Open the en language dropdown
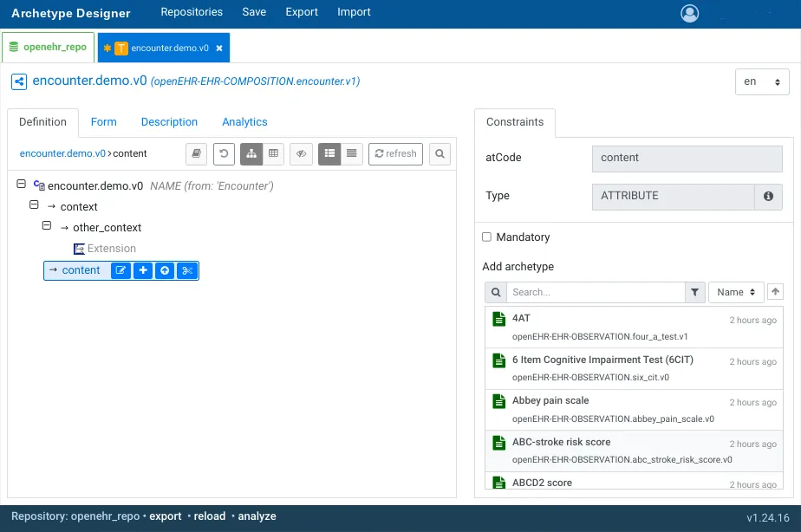Image resolution: width=801 pixels, height=532 pixels. (x=762, y=81)
